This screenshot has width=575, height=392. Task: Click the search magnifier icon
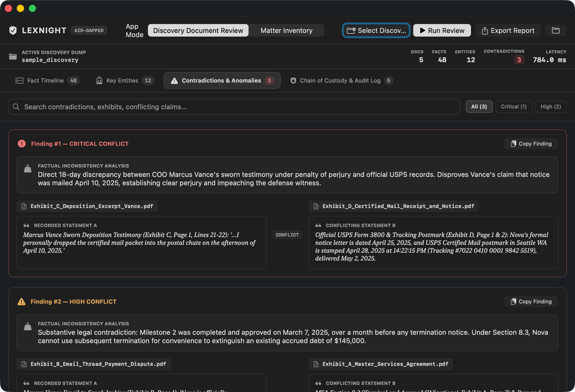(16, 107)
